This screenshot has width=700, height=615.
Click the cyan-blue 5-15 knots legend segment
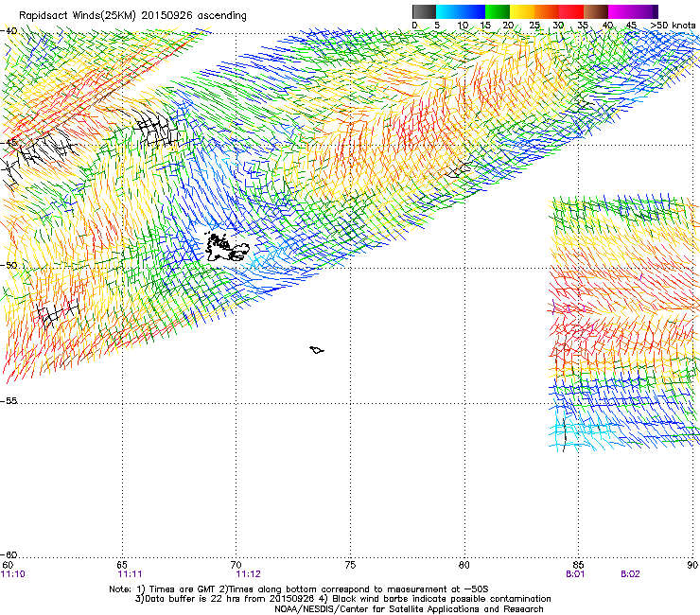[x=461, y=11]
